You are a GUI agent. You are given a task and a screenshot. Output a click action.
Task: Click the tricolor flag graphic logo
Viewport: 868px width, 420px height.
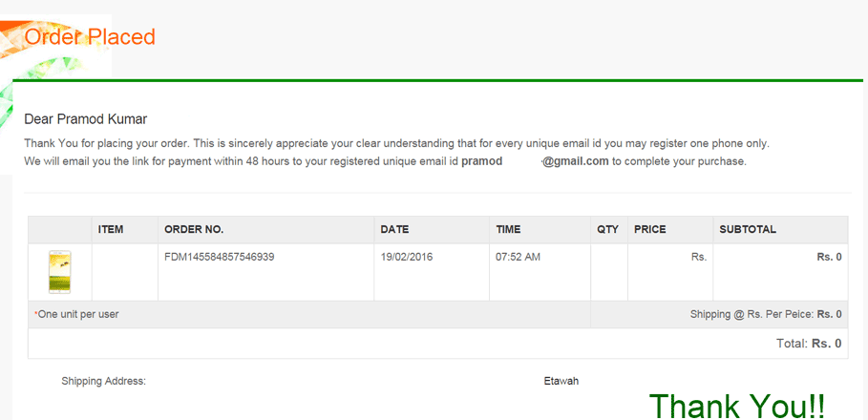(x=55, y=69)
